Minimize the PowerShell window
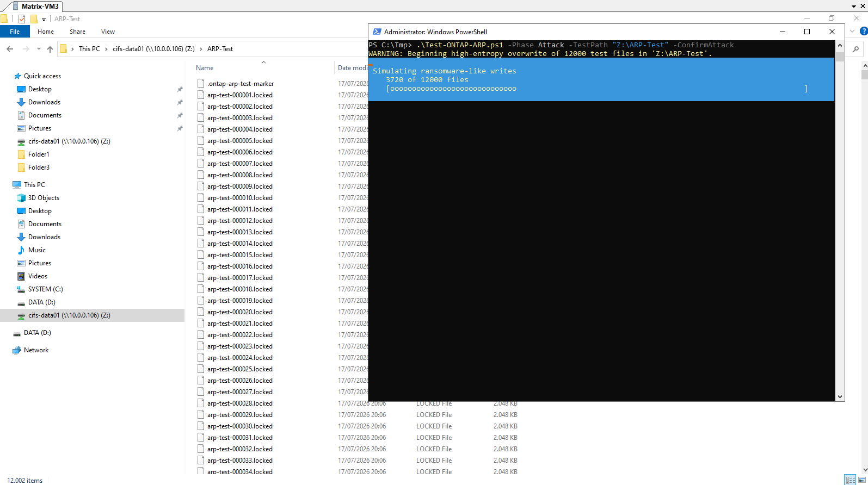The image size is (868, 485). coord(783,32)
